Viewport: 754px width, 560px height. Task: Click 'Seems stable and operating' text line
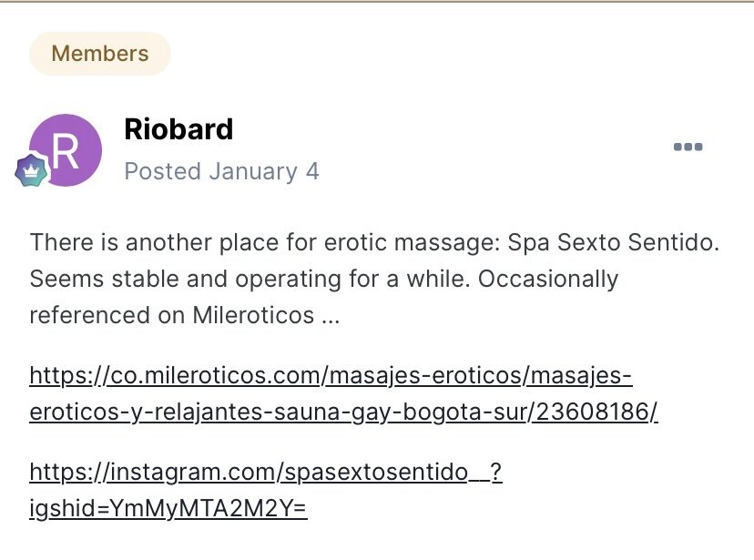323,279
